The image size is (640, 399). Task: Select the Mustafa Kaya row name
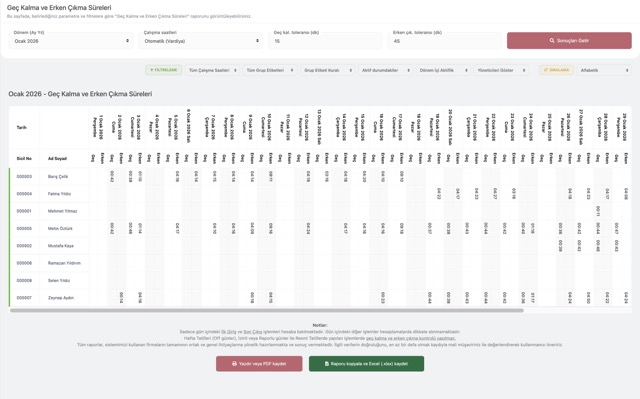coord(61,246)
